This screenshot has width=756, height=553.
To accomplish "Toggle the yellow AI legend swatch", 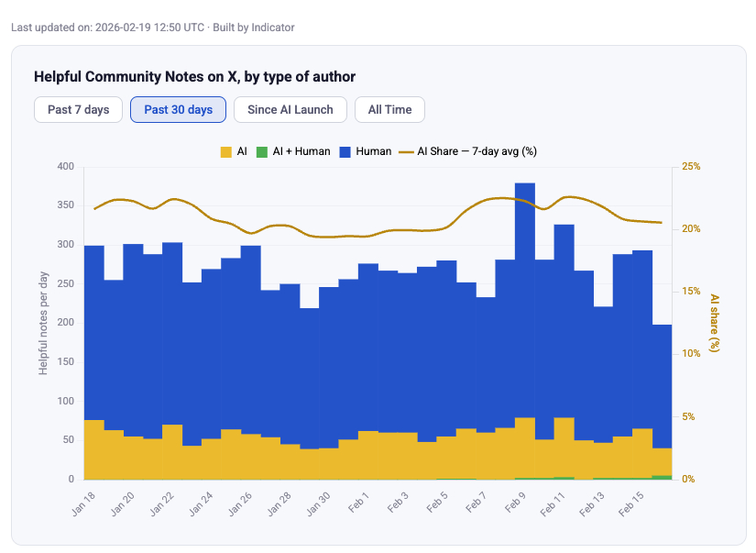I will pos(226,151).
